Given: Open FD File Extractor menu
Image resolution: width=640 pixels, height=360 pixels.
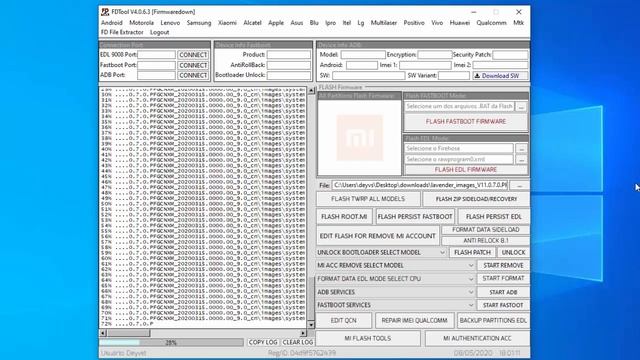Looking at the screenshot, I should click(122, 32).
